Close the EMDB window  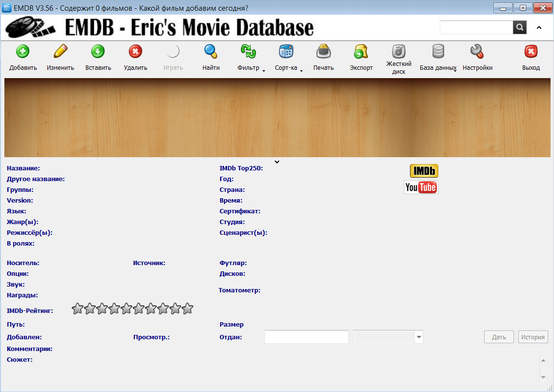tap(543, 8)
